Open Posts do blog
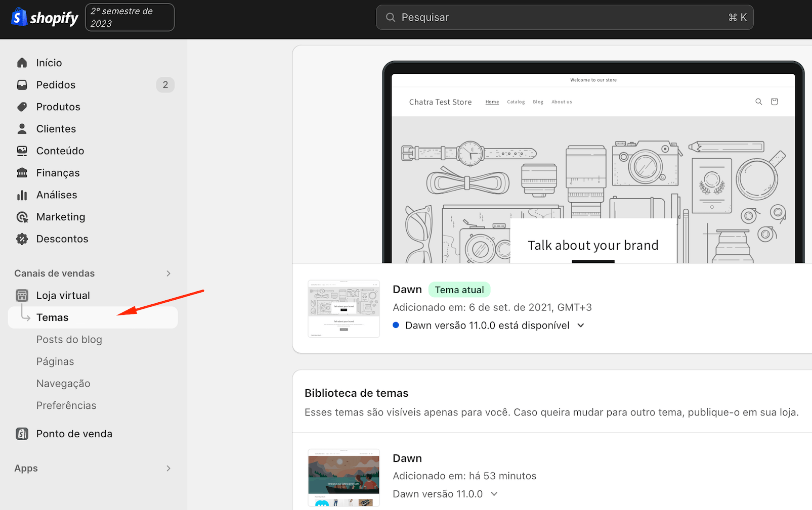Image resolution: width=812 pixels, height=510 pixels. point(69,340)
